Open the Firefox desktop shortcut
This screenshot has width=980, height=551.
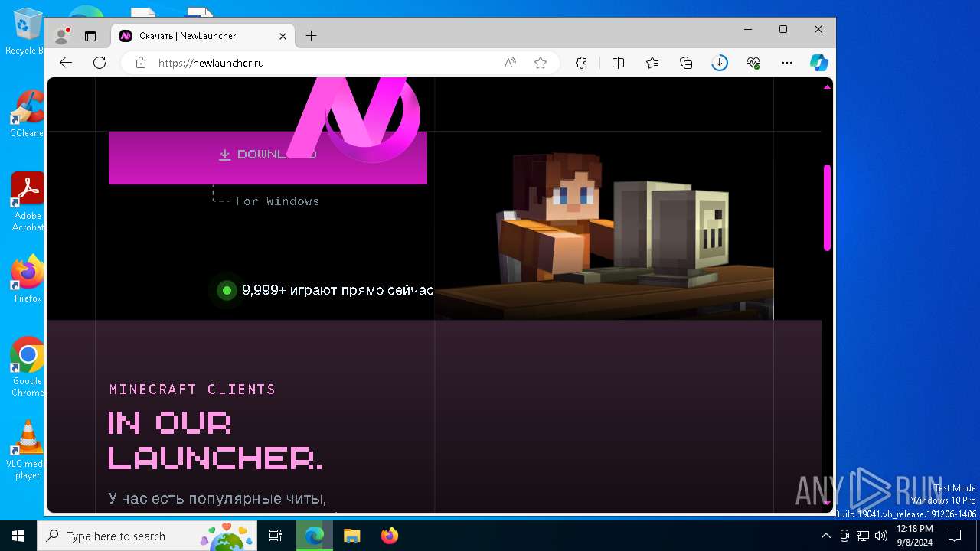28,279
